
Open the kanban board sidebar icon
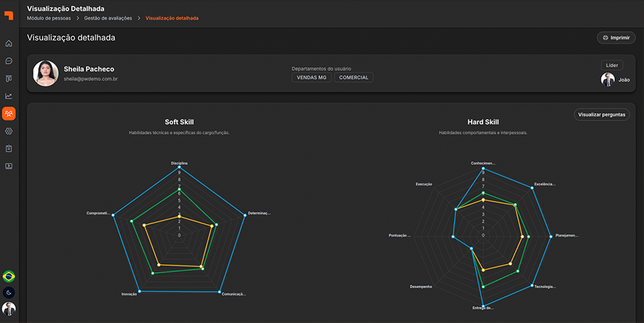[9, 79]
